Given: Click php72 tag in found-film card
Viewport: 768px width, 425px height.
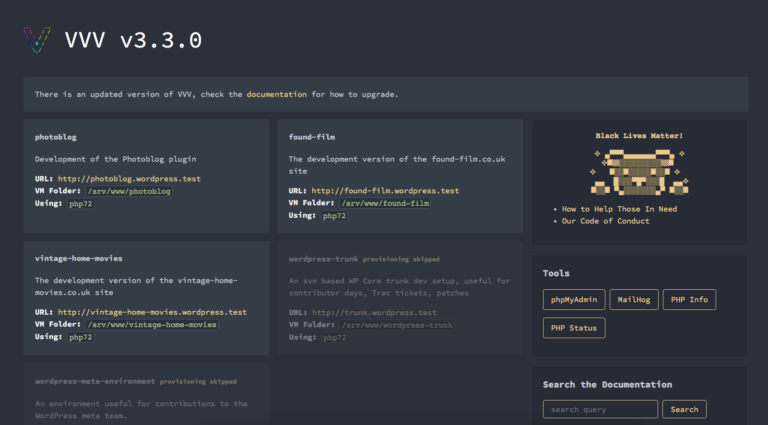Looking at the screenshot, I should coord(334,216).
